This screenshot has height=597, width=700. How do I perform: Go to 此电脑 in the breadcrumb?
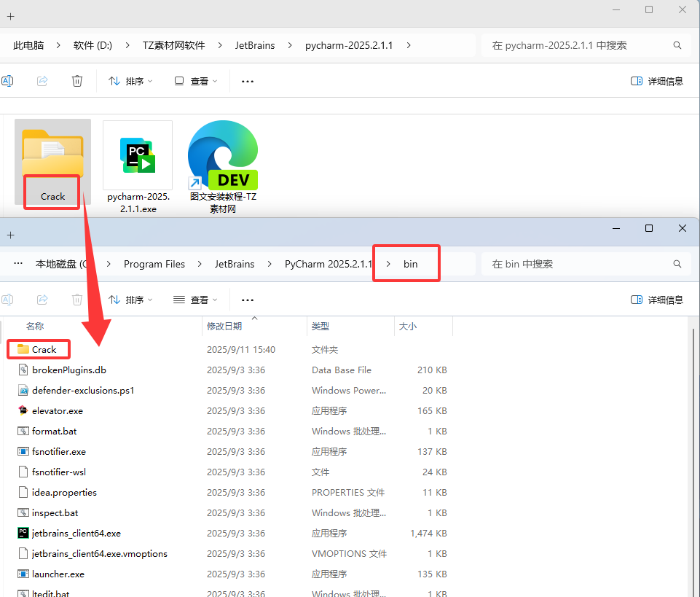28,45
